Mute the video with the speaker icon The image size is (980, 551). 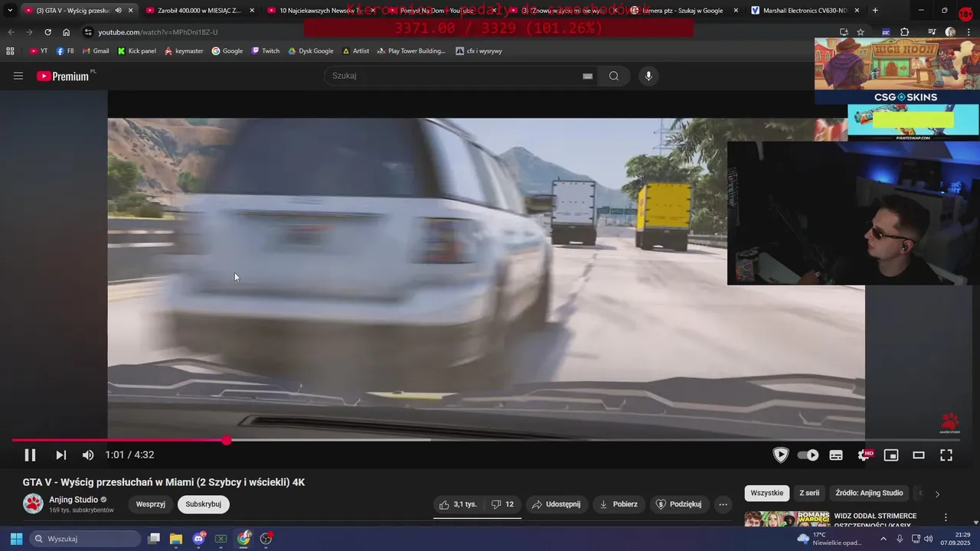(88, 455)
